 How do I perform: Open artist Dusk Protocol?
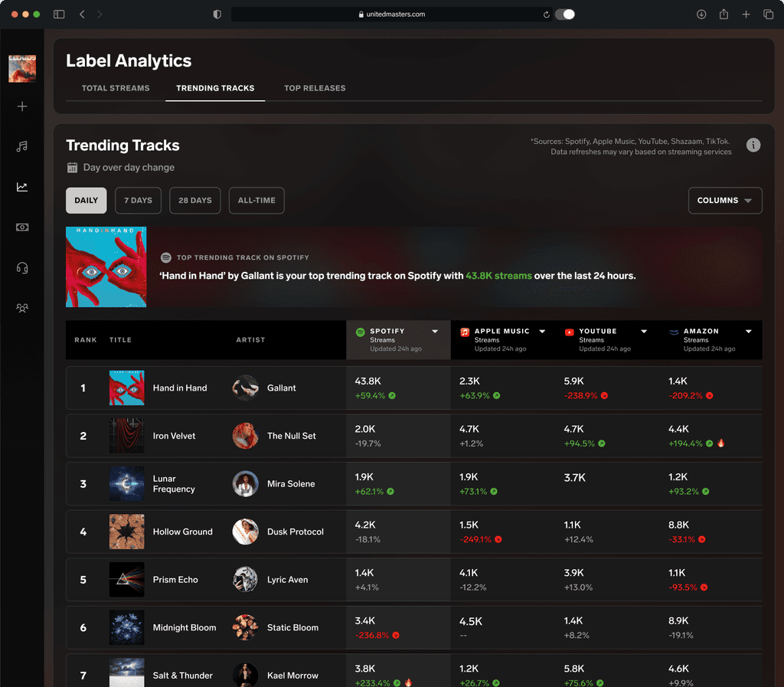tap(296, 532)
